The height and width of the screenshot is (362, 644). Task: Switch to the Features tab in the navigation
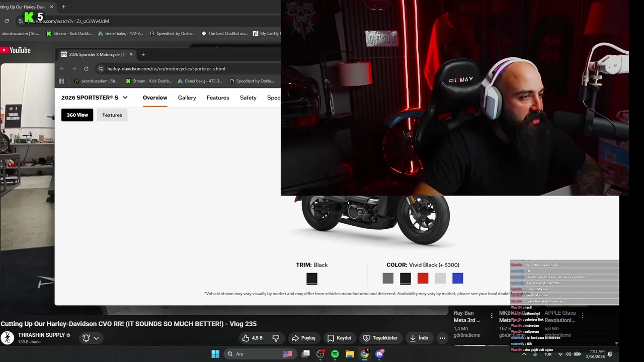click(x=218, y=98)
